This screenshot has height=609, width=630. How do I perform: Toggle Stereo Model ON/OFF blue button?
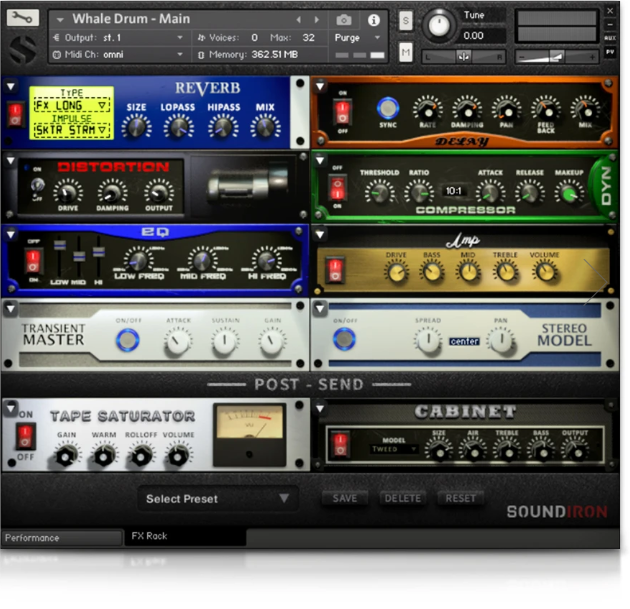tap(344, 339)
